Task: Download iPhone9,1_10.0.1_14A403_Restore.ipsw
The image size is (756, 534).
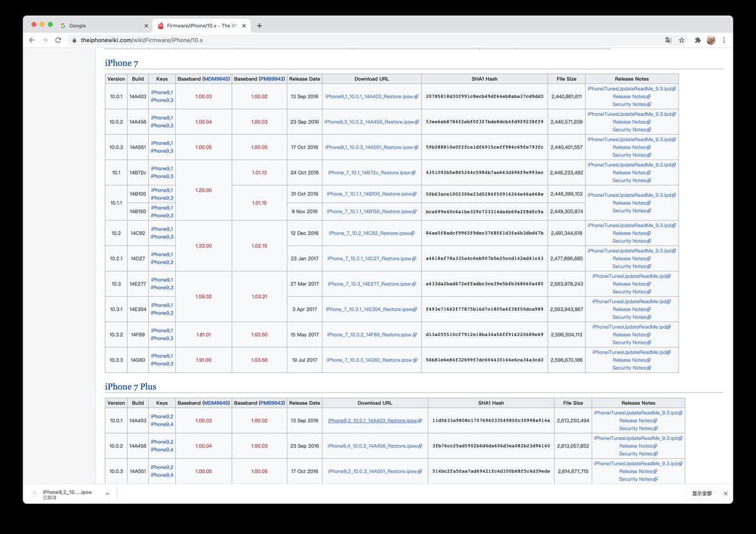Action: click(x=372, y=96)
